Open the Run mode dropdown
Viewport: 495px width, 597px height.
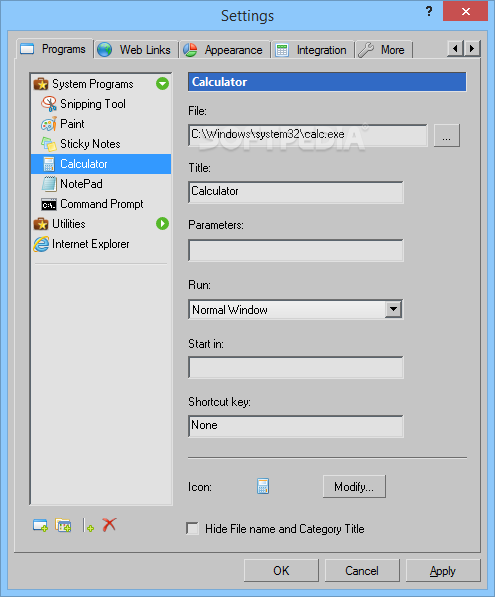tap(393, 309)
